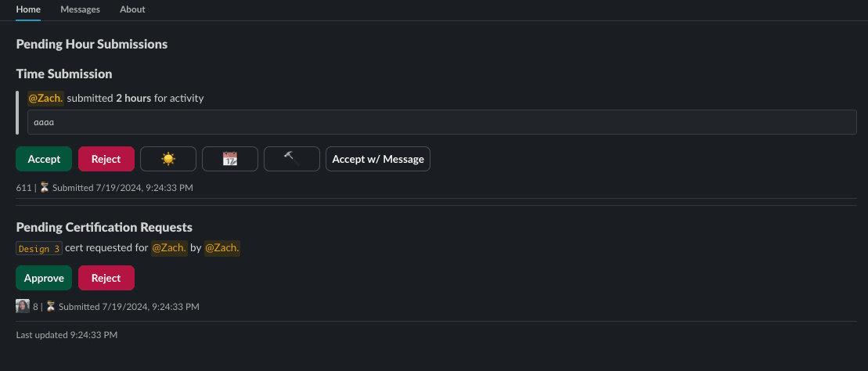Click the @Zach. requester mention after "by"
The width and height of the screenshot is (868, 371).
pyautogui.click(x=222, y=248)
